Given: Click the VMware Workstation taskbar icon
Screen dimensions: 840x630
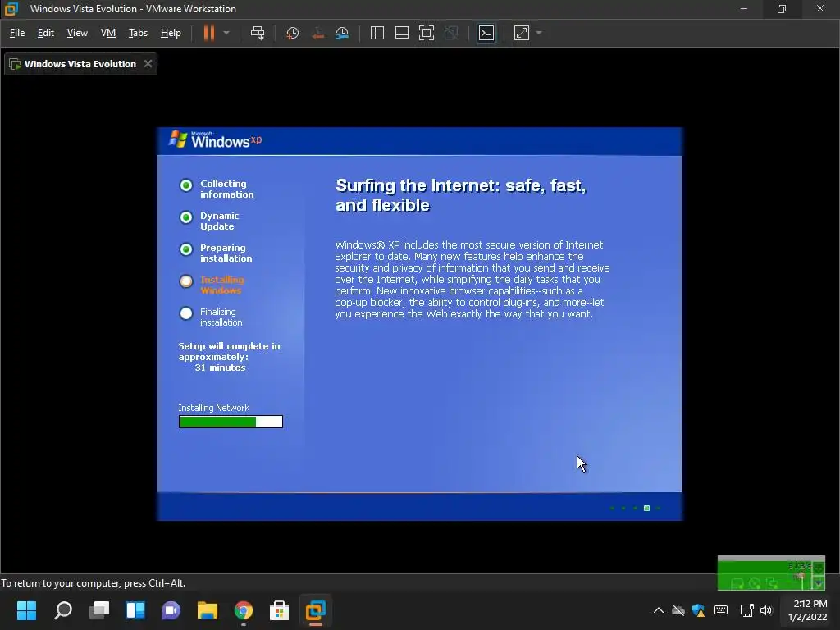Looking at the screenshot, I should tap(316, 610).
